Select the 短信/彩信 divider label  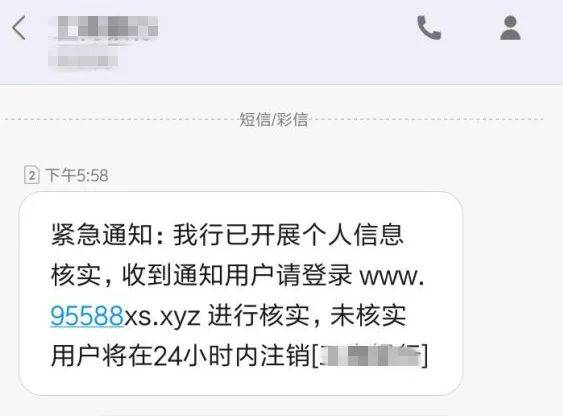[x=274, y=119]
